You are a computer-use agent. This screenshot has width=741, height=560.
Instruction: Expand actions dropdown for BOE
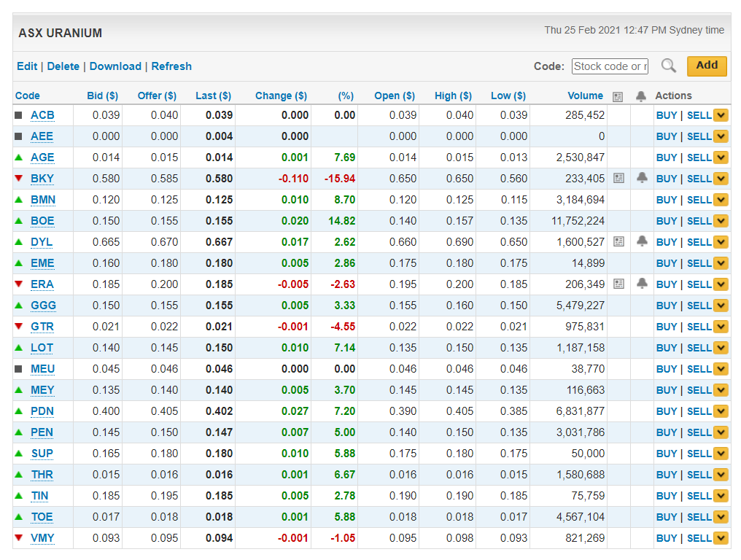(721, 221)
